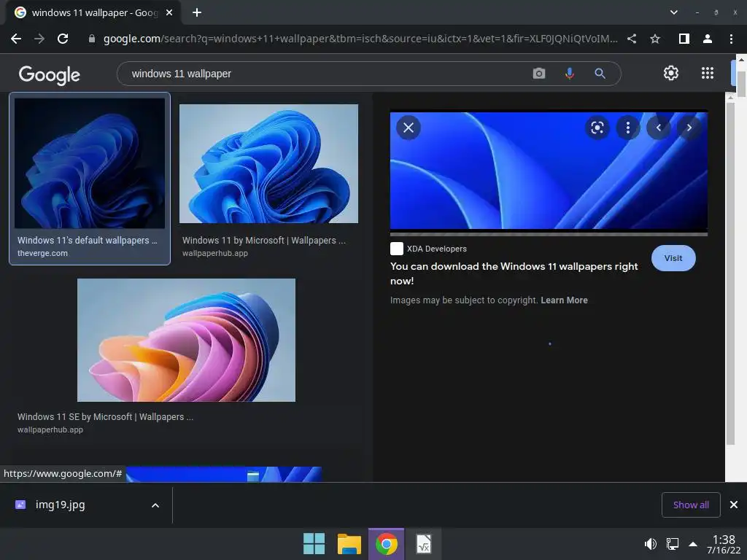Select the Windows 11 SE colorful thumbnail
The width and height of the screenshot is (747, 560).
(186, 340)
